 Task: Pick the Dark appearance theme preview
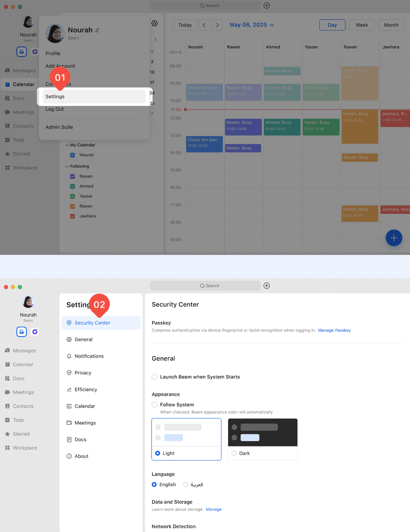click(x=263, y=433)
